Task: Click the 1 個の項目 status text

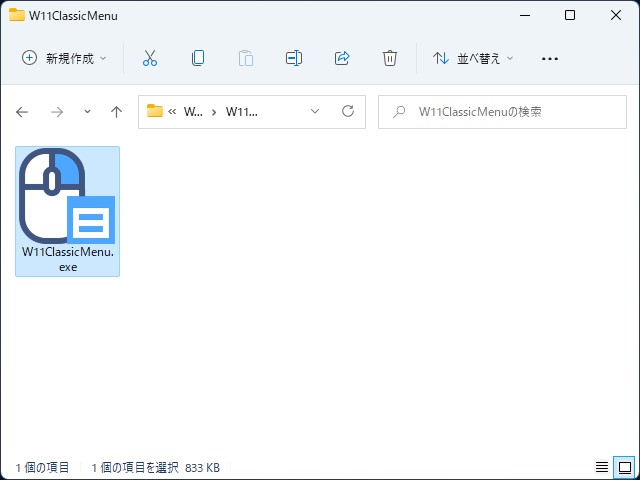Action: 42,467
